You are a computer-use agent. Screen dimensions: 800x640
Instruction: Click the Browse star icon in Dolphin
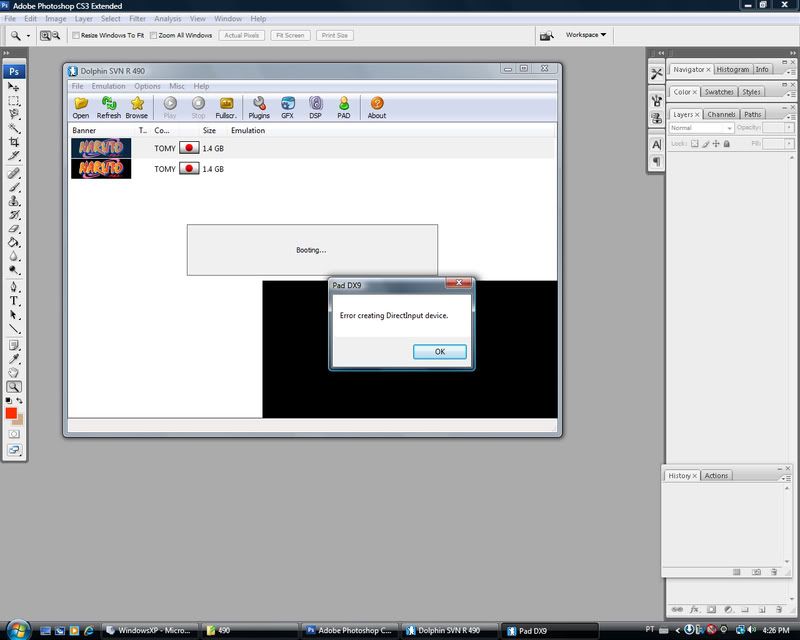pyautogui.click(x=137, y=108)
